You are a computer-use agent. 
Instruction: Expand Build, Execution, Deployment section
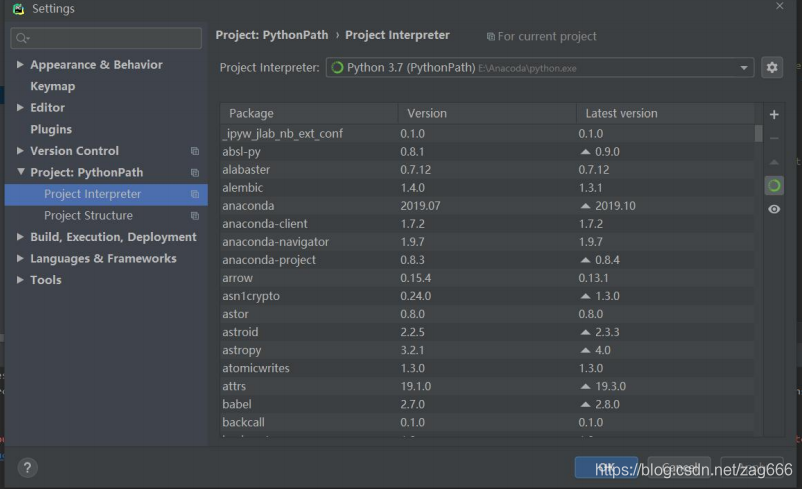coord(20,237)
